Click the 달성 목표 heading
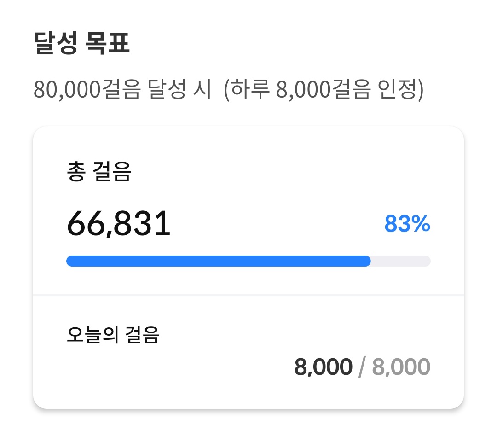Viewport: 497px width, 448px height. (82, 45)
